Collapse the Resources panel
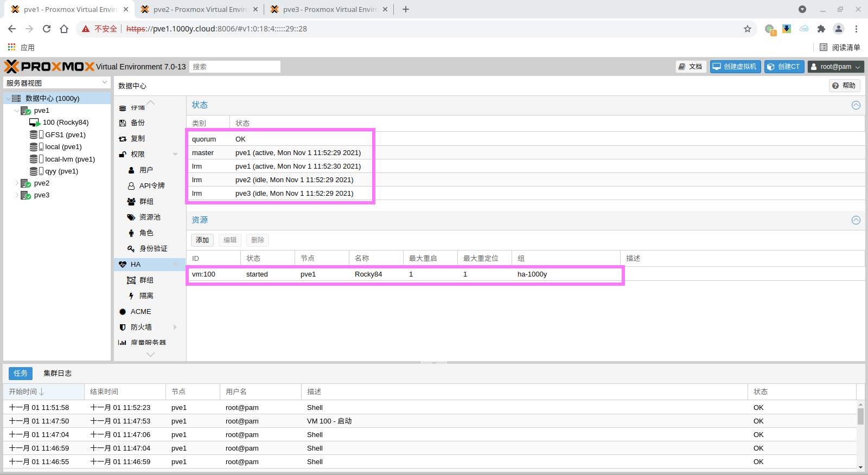The image size is (868, 475). [x=856, y=220]
